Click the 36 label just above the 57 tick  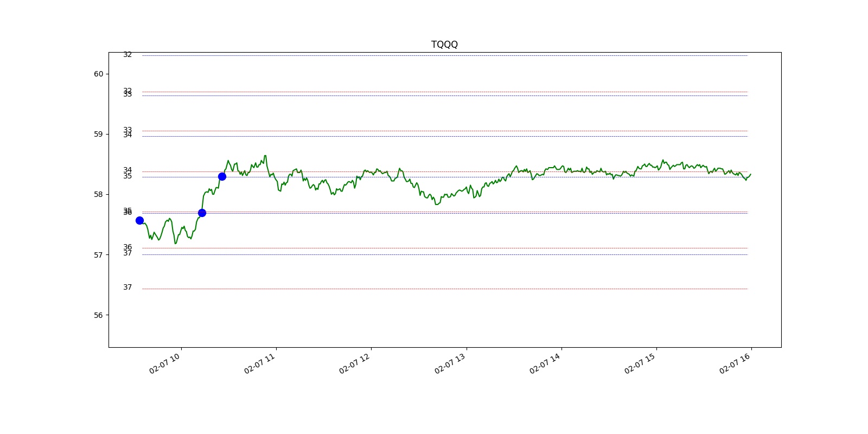click(x=127, y=247)
